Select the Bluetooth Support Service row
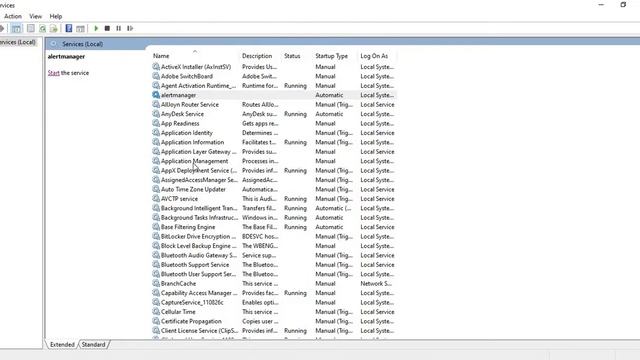 273,264
